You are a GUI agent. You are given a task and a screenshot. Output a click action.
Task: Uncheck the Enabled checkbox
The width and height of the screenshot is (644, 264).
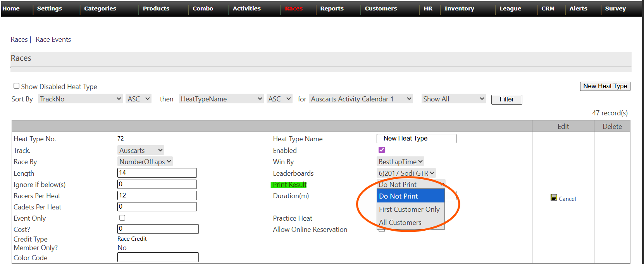(382, 150)
